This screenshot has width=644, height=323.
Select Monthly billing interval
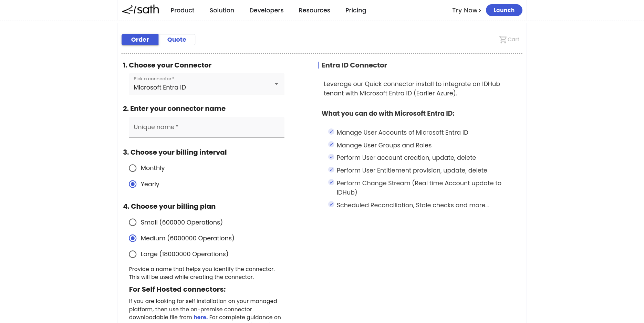(133, 168)
